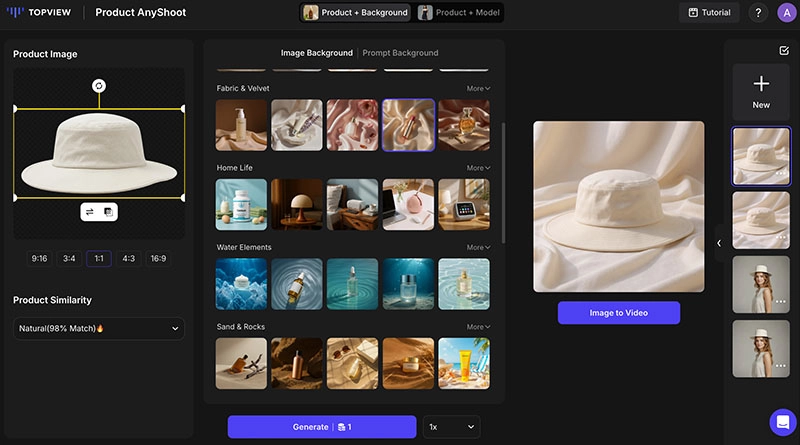800x445 pixels.
Task: Click the rotate handle above the hat
Action: coord(98,86)
